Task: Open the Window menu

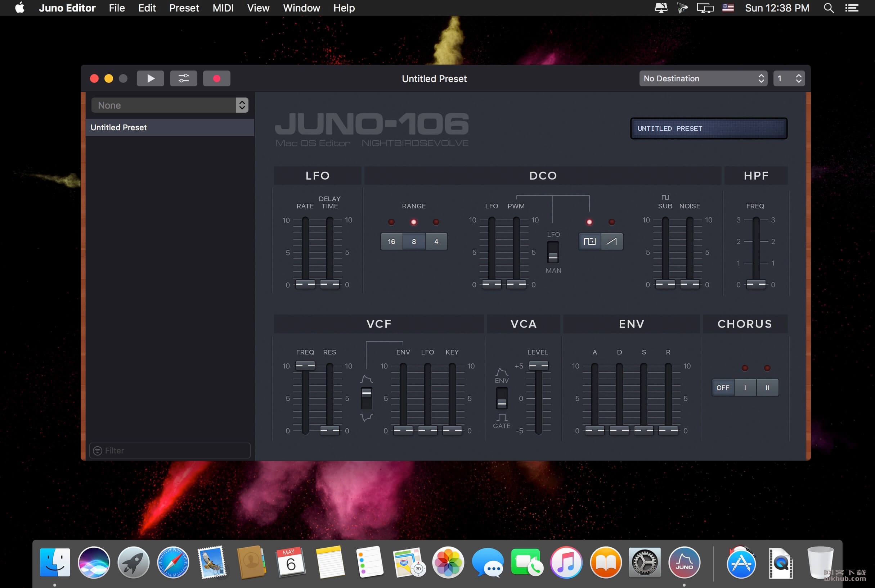Action: click(x=301, y=8)
